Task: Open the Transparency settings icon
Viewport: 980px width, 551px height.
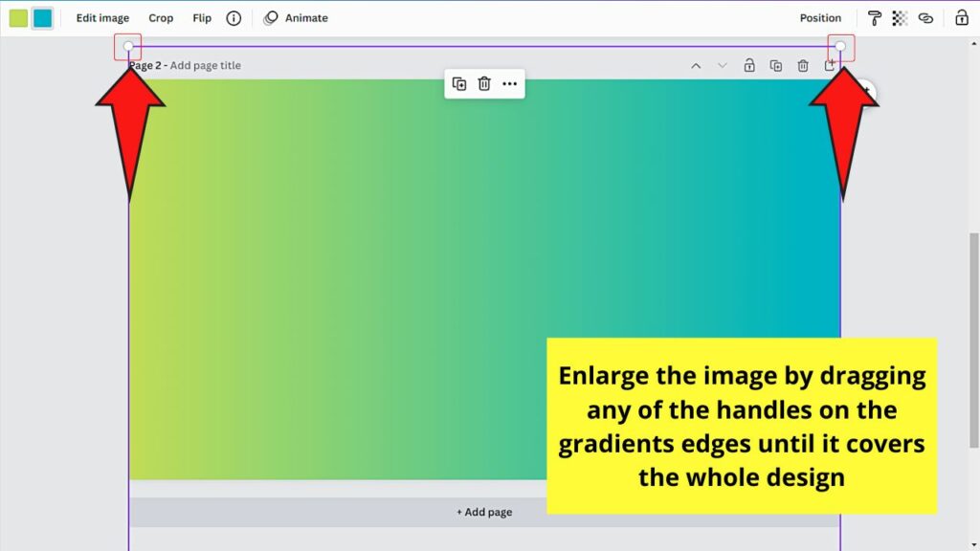Action: tap(898, 17)
